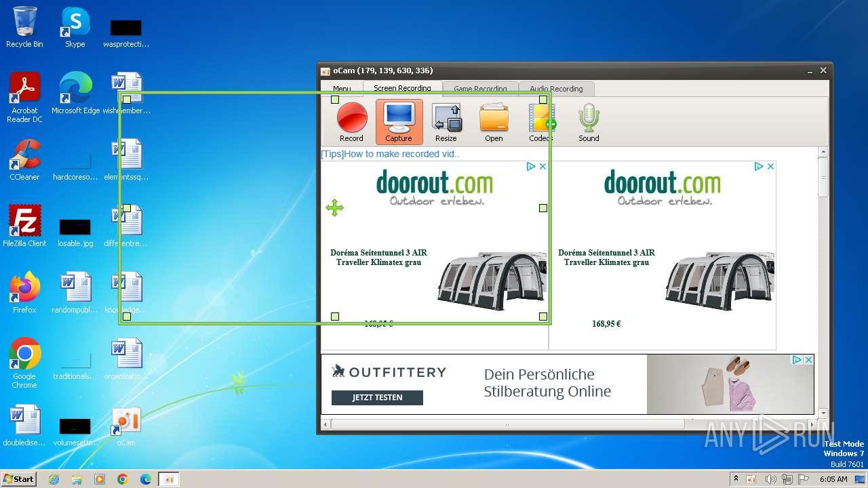Select the organization... Word document icon
The image size is (868, 488).
click(x=125, y=359)
